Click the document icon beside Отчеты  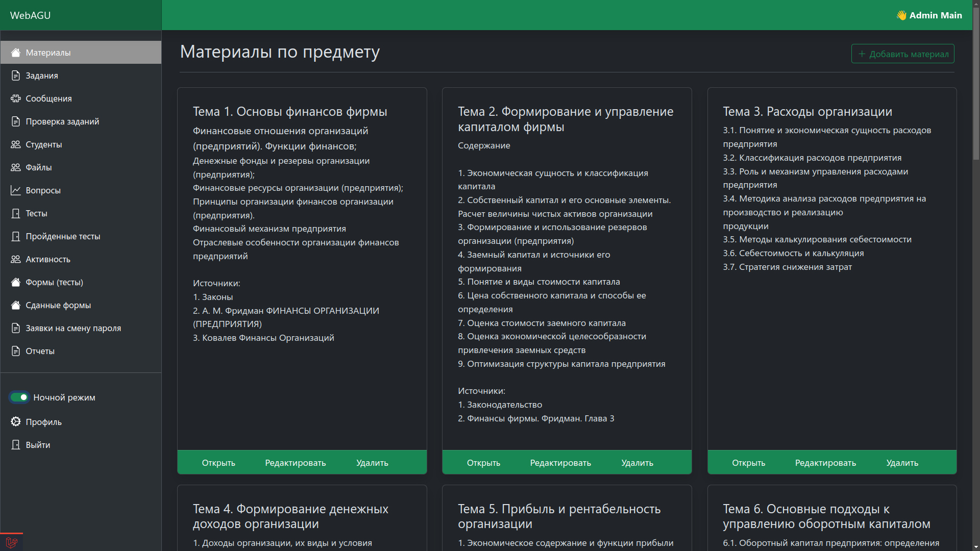click(16, 351)
